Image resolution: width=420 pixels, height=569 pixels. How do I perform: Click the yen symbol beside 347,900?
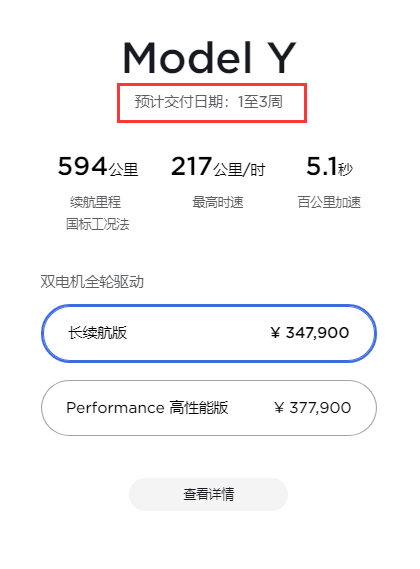(275, 332)
